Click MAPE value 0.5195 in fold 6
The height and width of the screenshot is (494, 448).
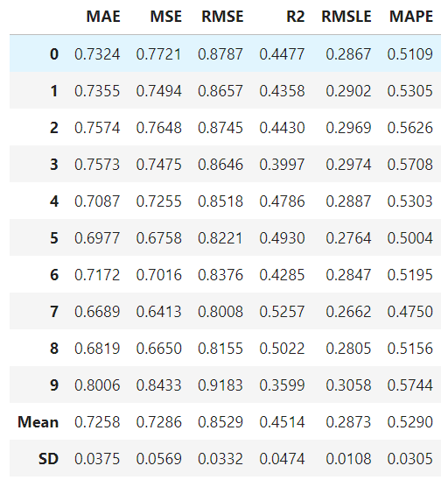click(x=409, y=275)
